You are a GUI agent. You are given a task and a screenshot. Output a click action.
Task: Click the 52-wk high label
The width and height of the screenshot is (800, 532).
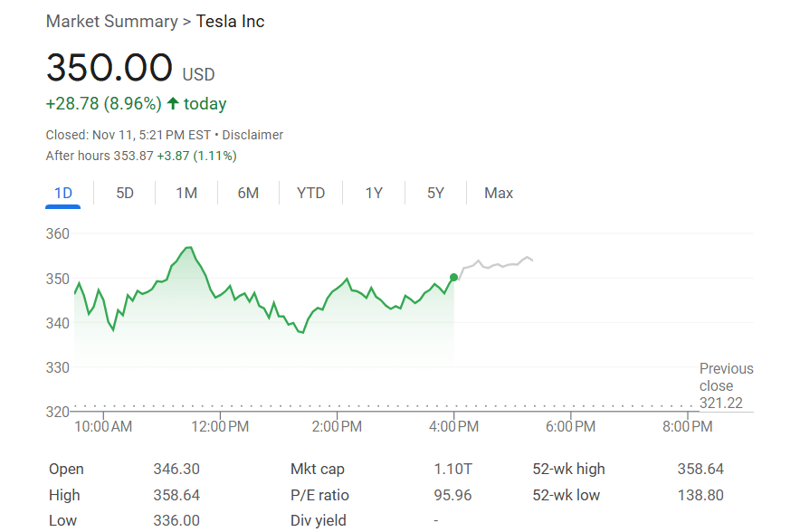[568, 469]
